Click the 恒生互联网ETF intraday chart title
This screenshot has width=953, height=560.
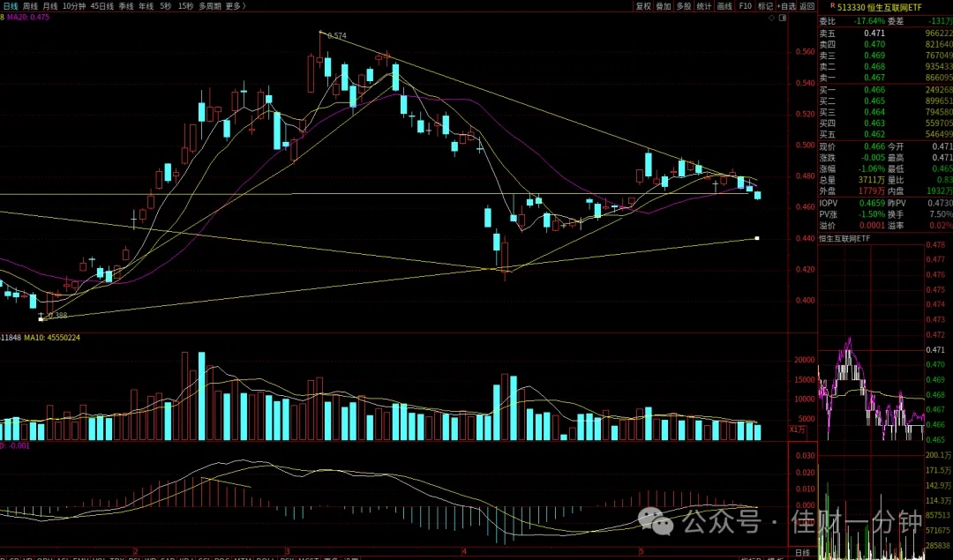(x=844, y=239)
